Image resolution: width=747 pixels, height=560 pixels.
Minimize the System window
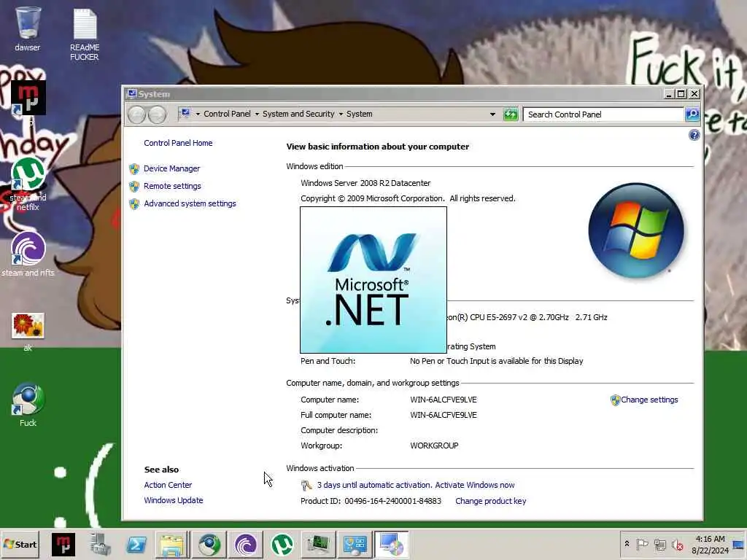(x=669, y=94)
